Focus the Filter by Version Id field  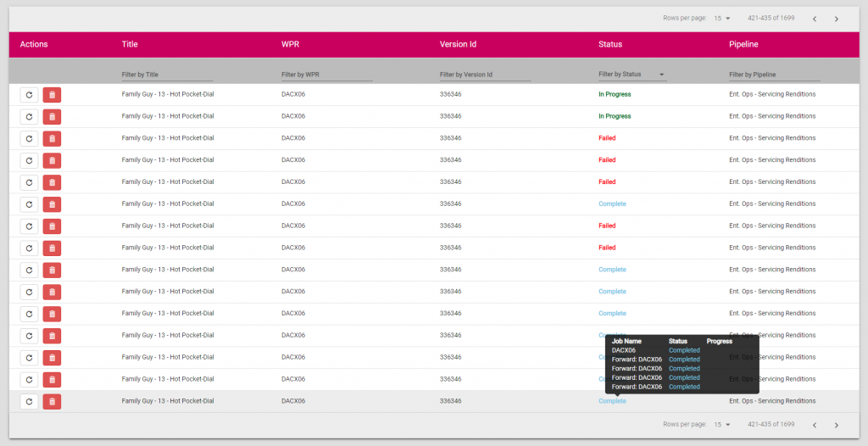485,75
